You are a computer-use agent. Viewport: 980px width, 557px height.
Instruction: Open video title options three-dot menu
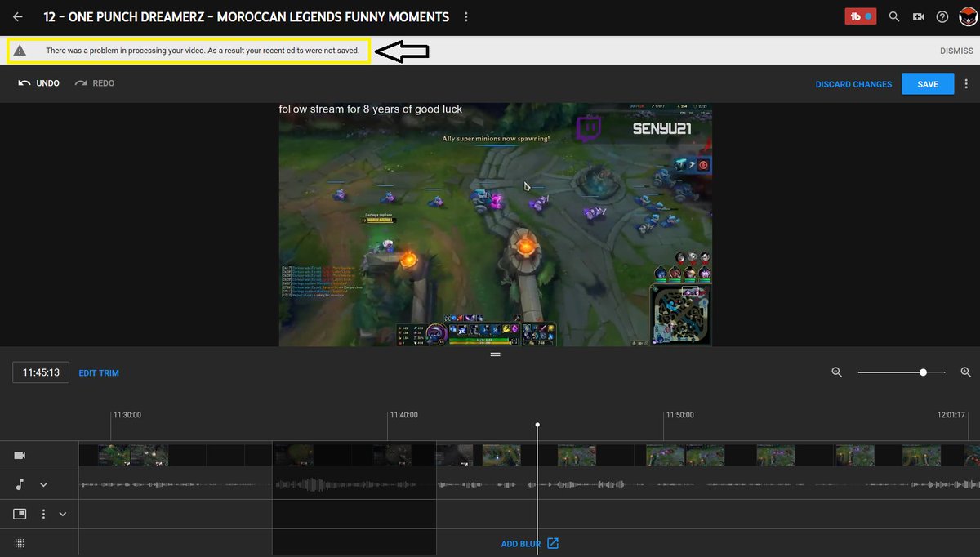click(x=466, y=16)
